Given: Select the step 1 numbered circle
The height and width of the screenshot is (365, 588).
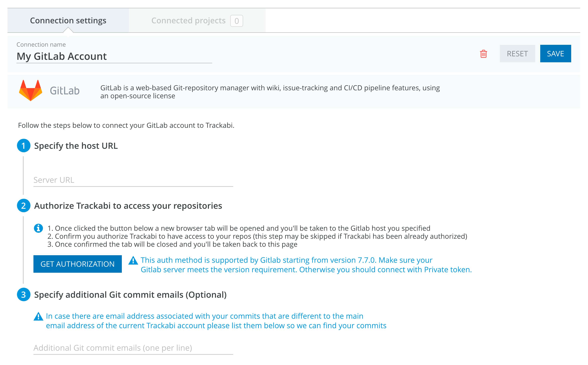Looking at the screenshot, I should [23, 145].
